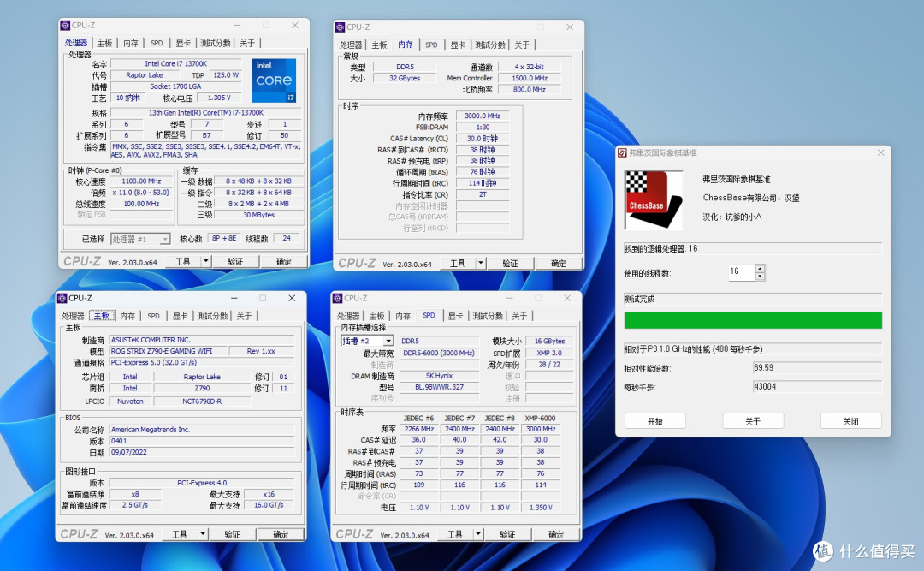The height and width of the screenshot is (571, 924).
Task: Open the 插槽 #2 memory slot dropdown
Action: pyautogui.click(x=388, y=341)
